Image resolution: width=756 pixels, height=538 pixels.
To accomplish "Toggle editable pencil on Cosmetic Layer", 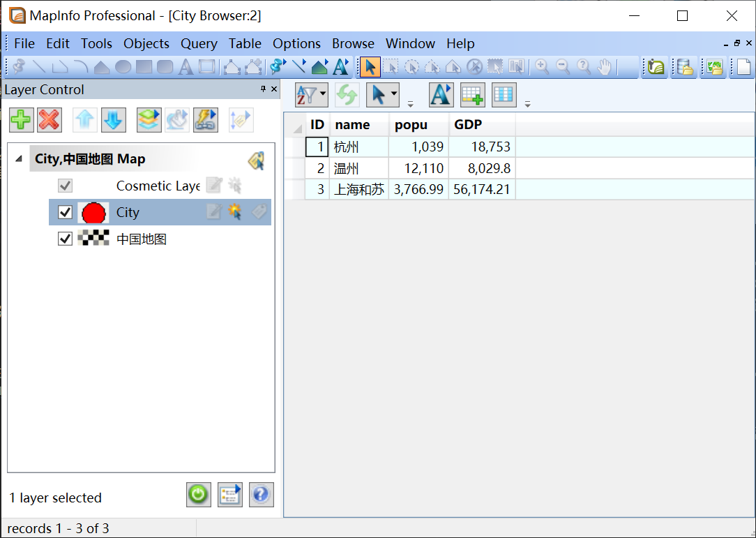I will click(x=214, y=185).
